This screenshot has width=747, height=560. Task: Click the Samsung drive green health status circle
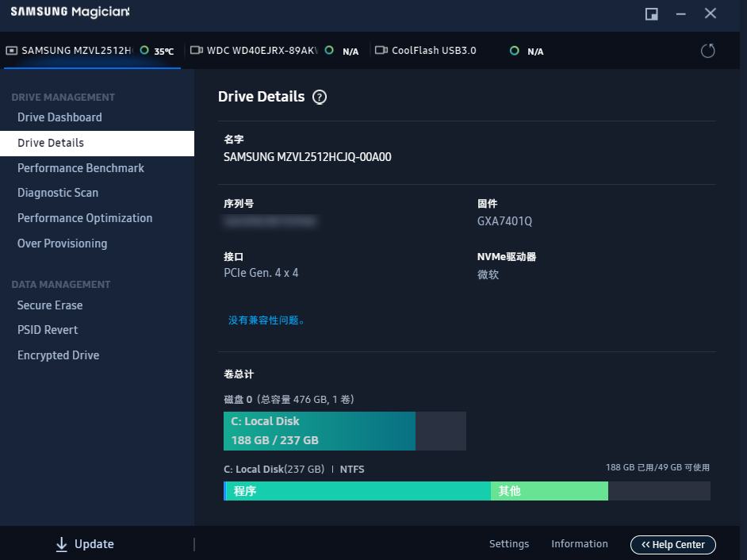(x=144, y=50)
